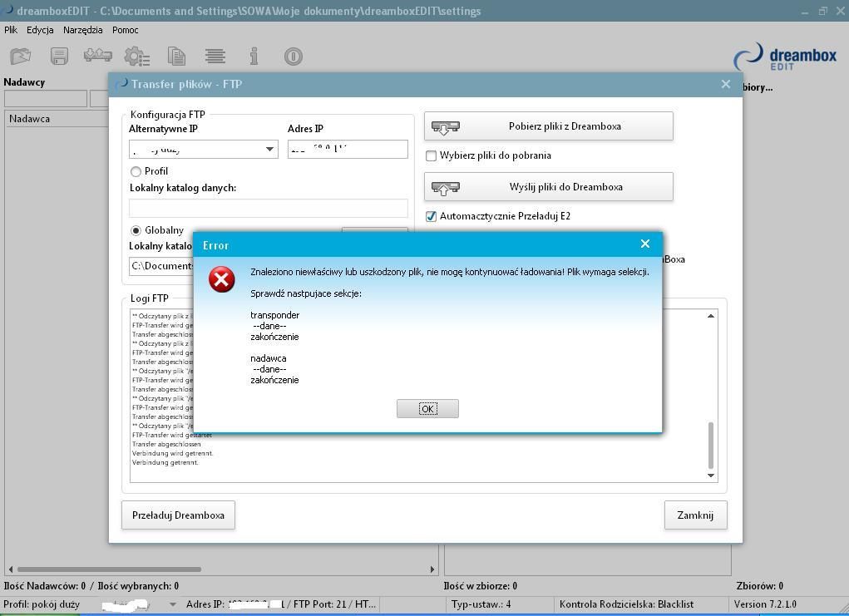
Task: Click the Logi FTP vertical scrollbar thumb
Action: pyautogui.click(x=711, y=446)
